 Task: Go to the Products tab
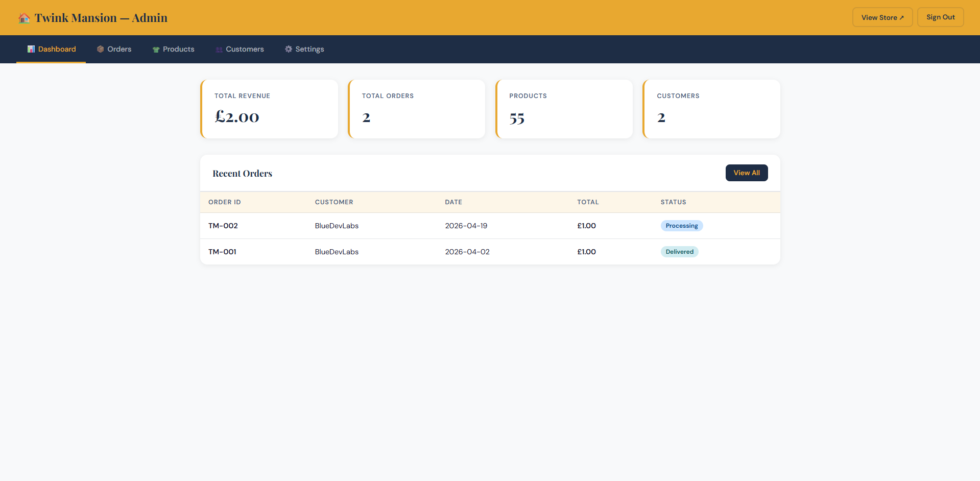point(173,49)
